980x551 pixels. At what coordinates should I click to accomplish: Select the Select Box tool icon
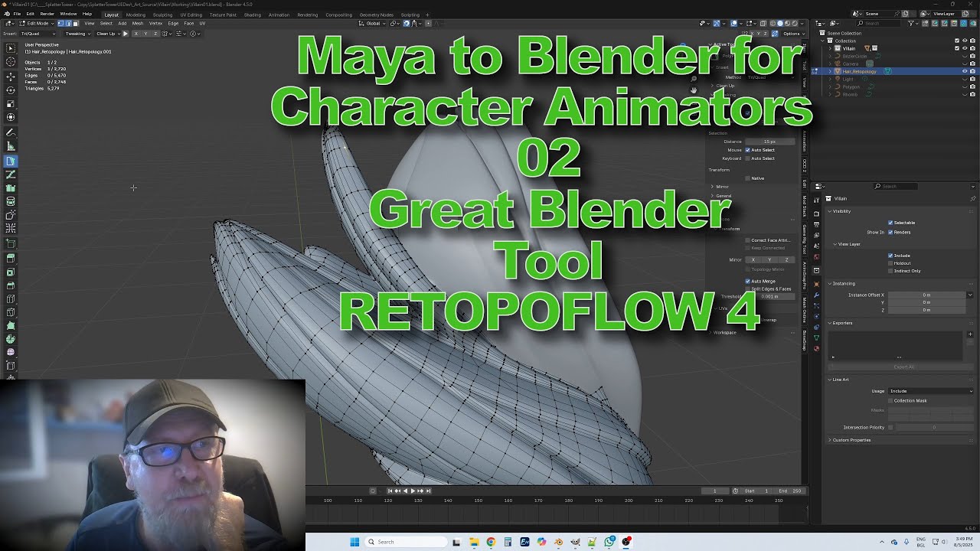click(x=11, y=47)
